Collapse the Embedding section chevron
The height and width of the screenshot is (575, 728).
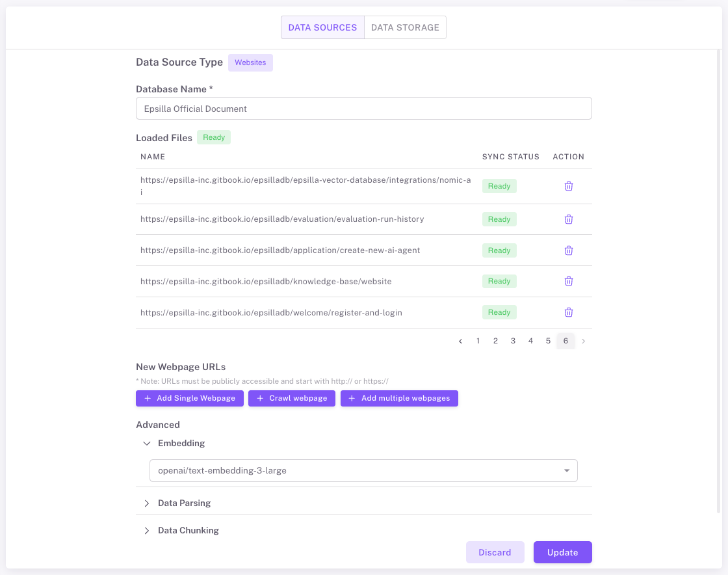(x=147, y=443)
